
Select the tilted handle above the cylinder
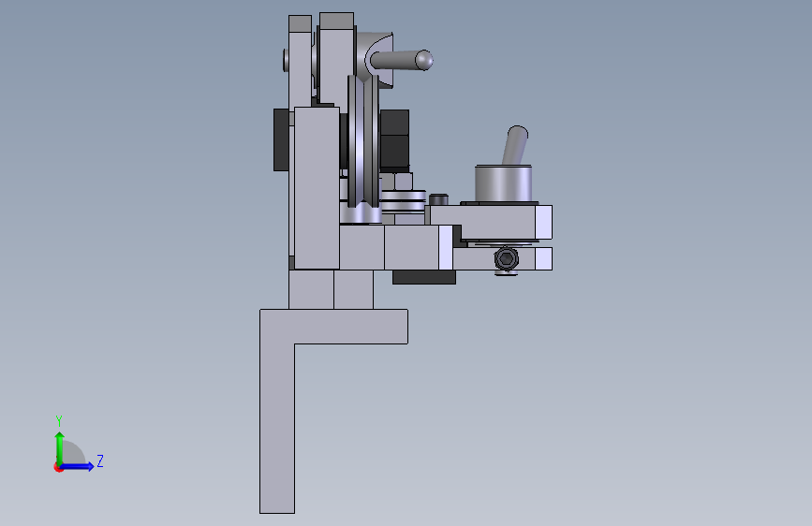pyautogui.click(x=515, y=145)
